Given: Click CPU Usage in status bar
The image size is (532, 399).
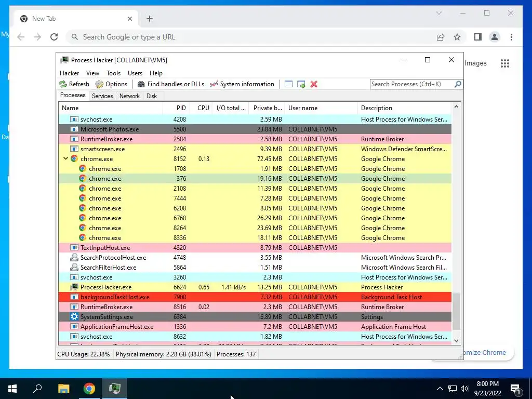Looking at the screenshot, I should tap(84, 354).
